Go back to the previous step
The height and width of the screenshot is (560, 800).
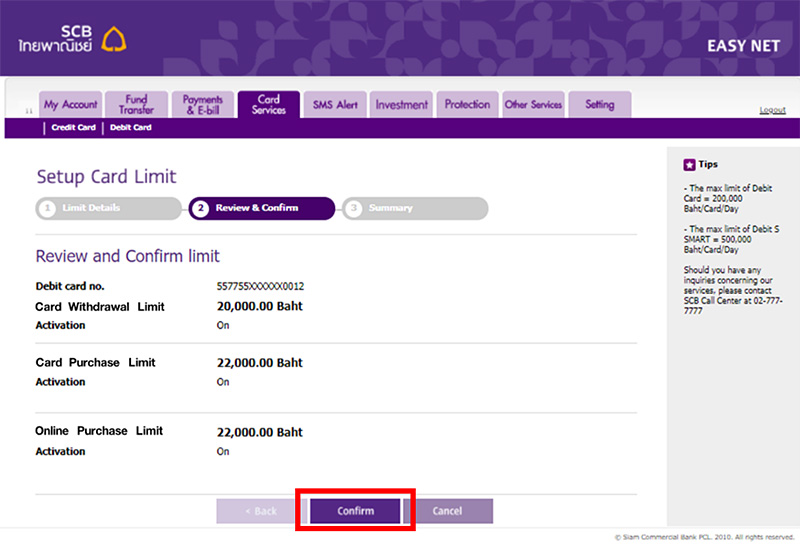pyautogui.click(x=261, y=511)
